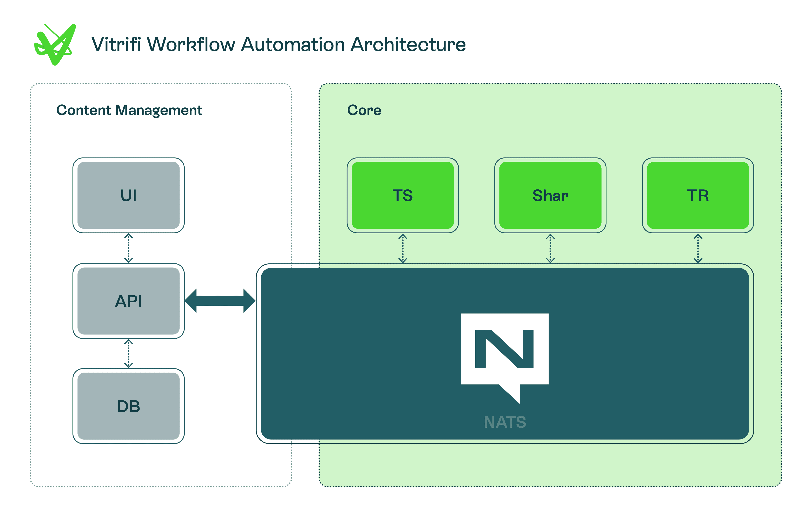Click the dotted arrow below the TS box
This screenshot has height=519, width=812.
403,249
